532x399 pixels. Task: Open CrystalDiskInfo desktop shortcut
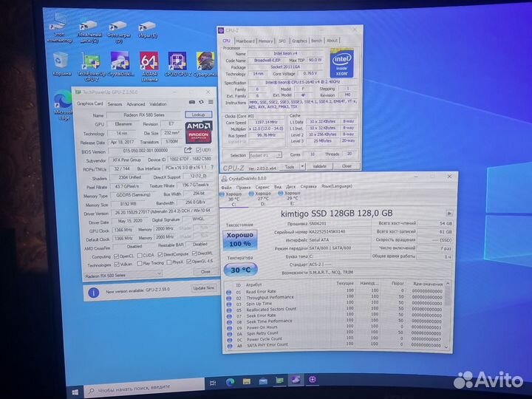point(120,64)
